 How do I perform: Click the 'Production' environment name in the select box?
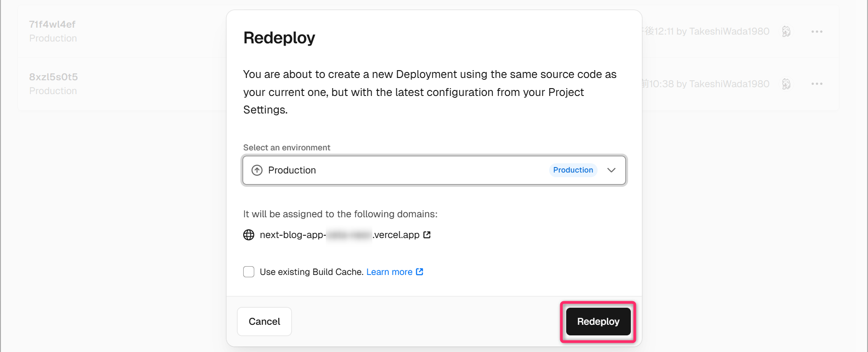pyautogui.click(x=292, y=170)
